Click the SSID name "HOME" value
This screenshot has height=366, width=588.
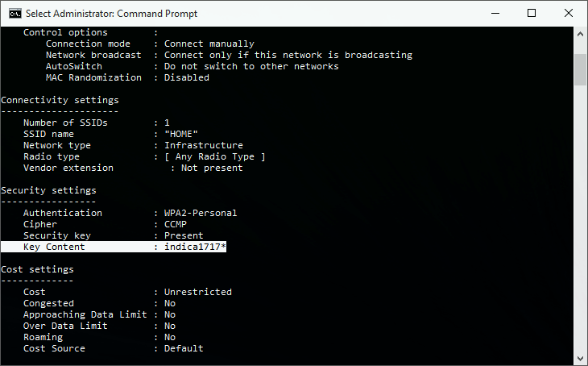coord(181,134)
